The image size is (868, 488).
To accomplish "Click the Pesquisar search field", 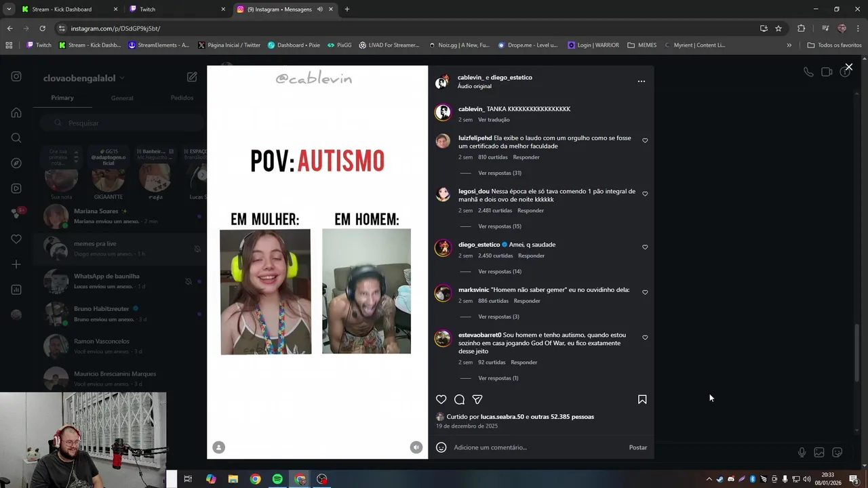I will (x=122, y=123).
